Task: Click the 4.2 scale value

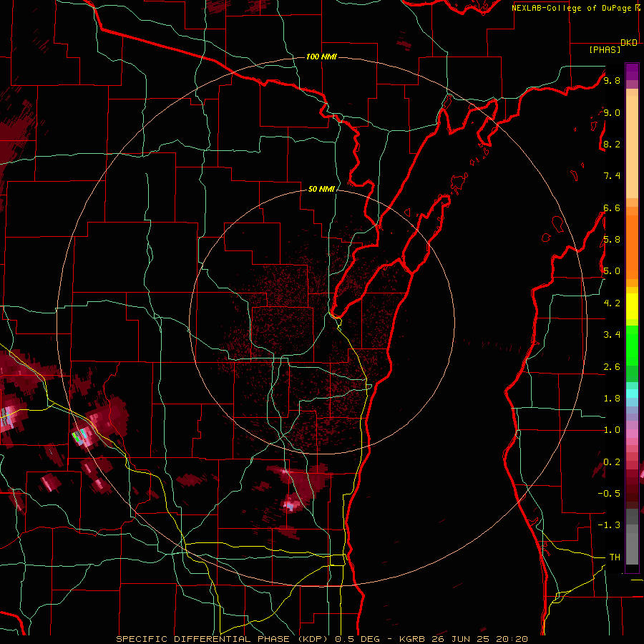Action: tap(612, 303)
